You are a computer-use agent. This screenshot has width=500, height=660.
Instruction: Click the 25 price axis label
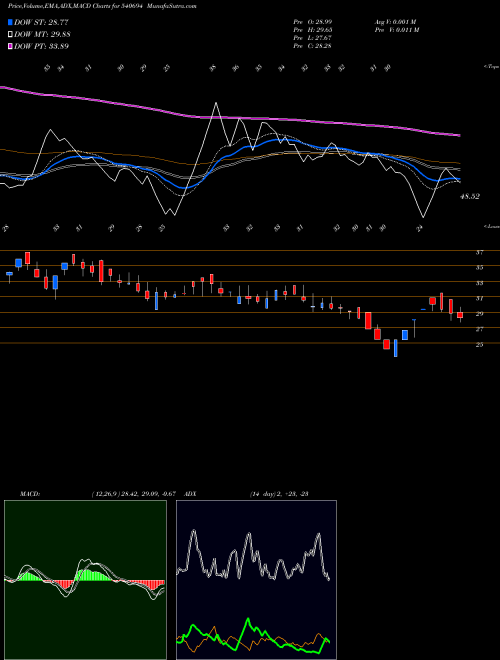(479, 345)
